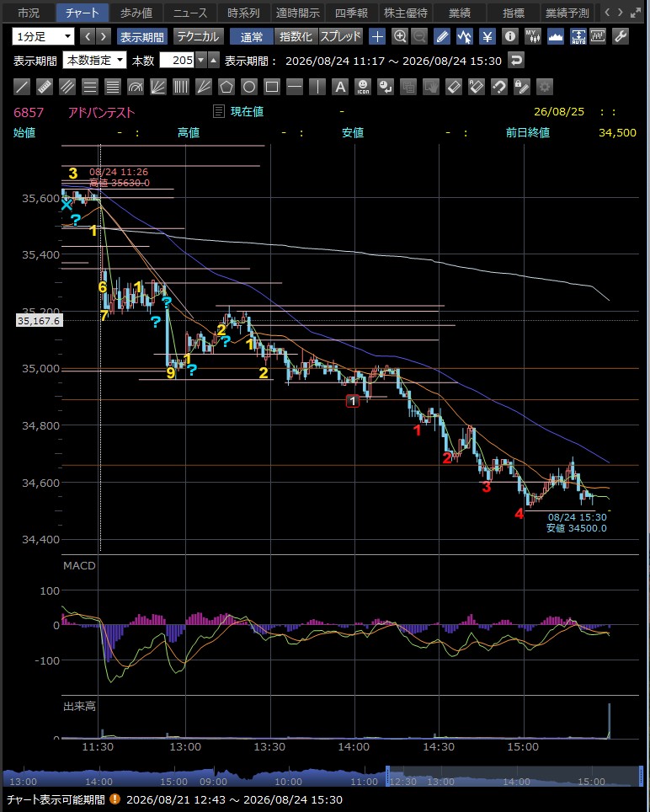Click the magnet snap tool
The image size is (650, 812).
(499, 87)
